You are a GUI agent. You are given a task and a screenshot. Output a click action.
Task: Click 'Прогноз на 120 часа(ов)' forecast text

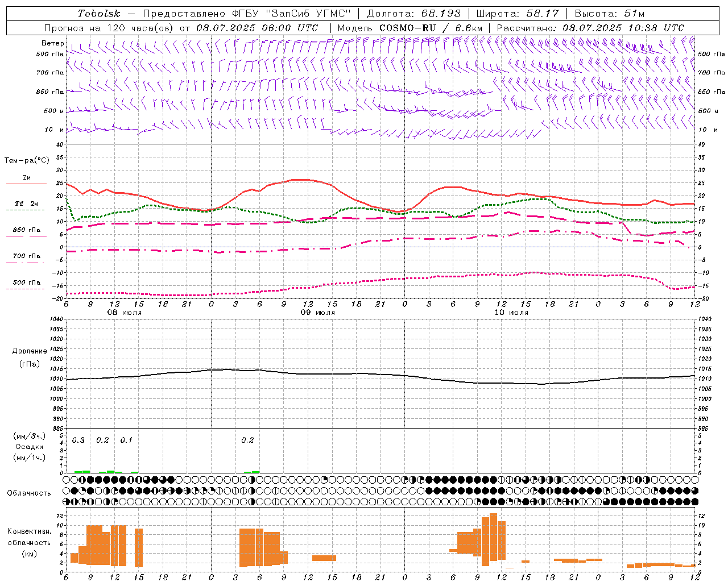tap(109, 28)
